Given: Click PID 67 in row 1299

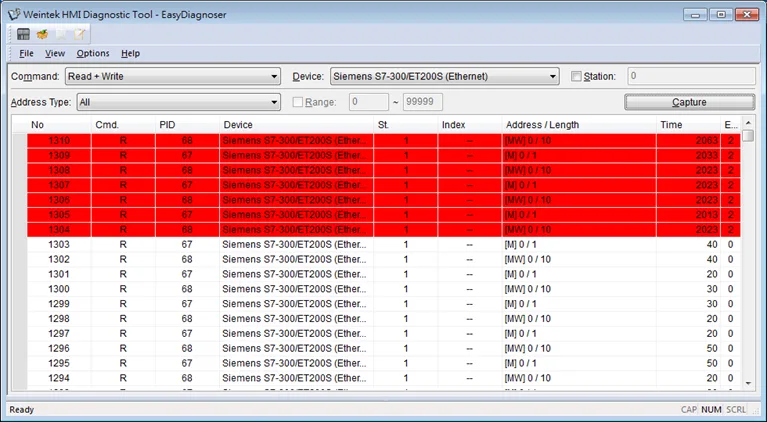Looking at the screenshot, I should [x=187, y=304].
